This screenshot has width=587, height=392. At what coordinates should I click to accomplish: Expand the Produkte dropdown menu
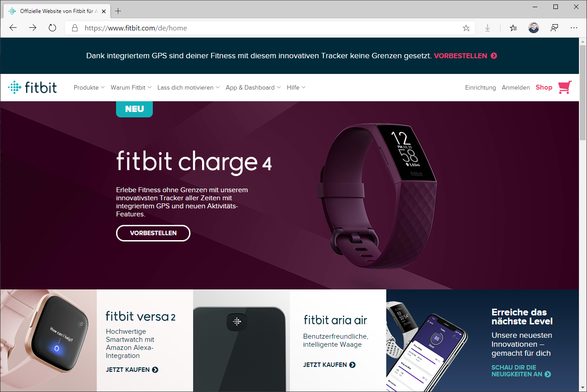pos(89,87)
